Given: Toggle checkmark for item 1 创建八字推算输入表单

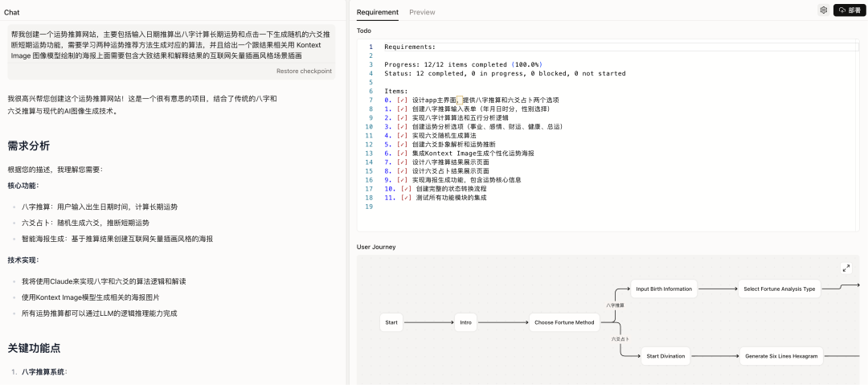Looking at the screenshot, I should coord(403,109).
